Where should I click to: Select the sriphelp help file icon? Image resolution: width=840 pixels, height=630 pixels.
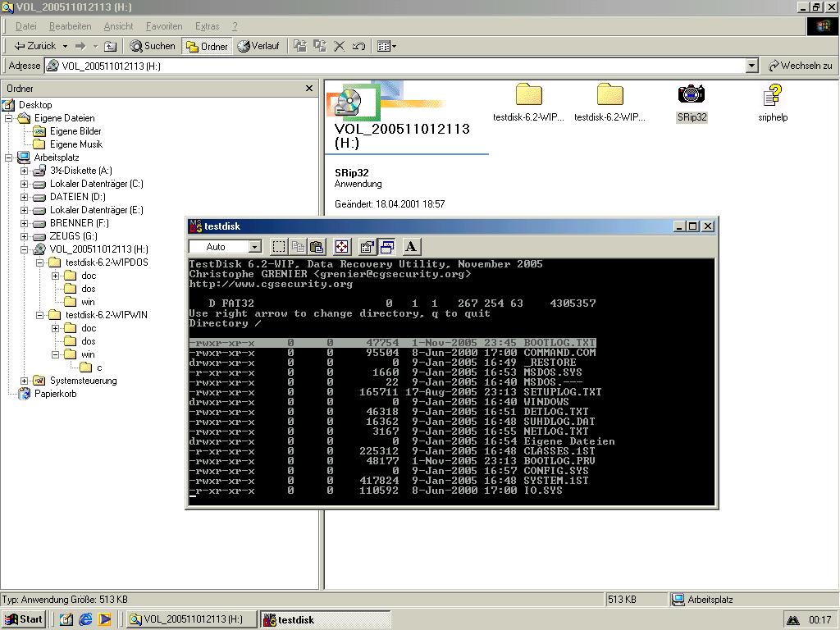click(773, 95)
